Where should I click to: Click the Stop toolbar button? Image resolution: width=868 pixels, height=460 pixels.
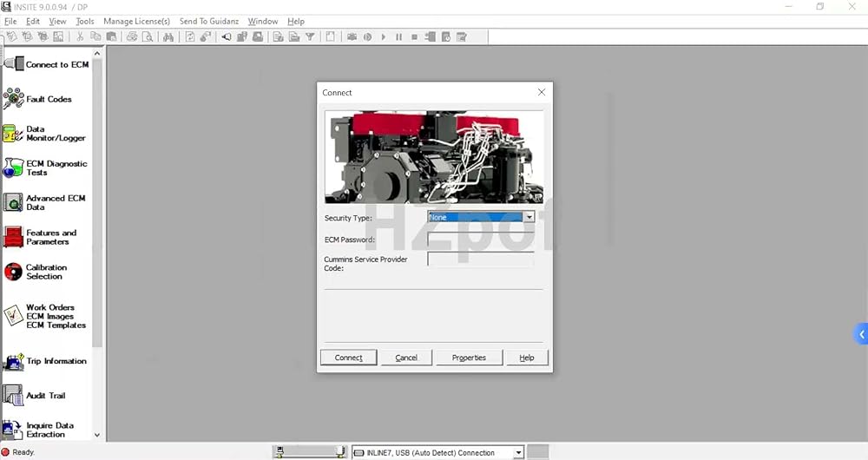pyautogui.click(x=414, y=37)
